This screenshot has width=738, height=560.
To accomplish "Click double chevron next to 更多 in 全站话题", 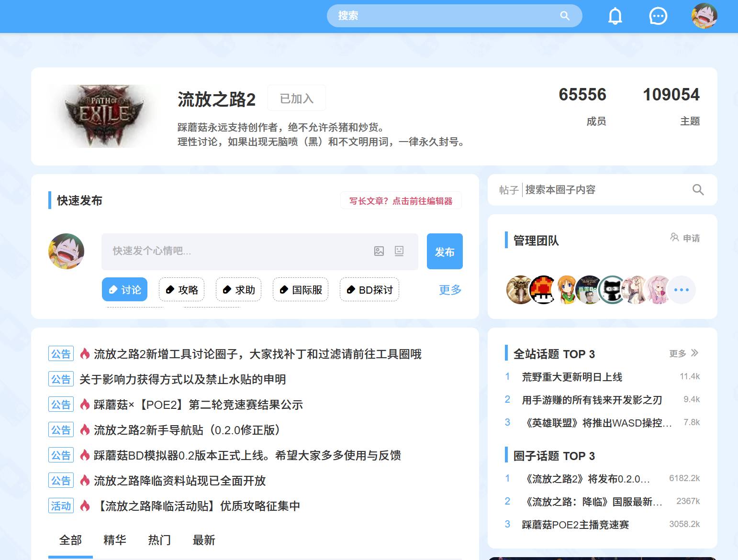I will pos(695,353).
